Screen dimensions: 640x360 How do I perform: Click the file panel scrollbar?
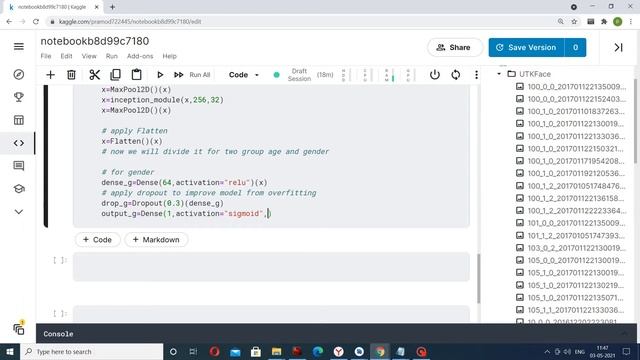tap(635, 121)
